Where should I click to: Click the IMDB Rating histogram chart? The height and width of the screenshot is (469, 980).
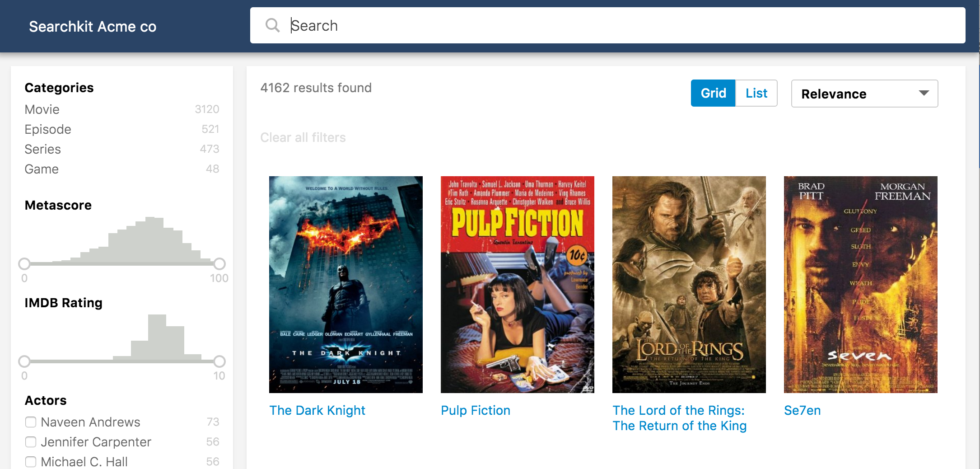coord(122,338)
